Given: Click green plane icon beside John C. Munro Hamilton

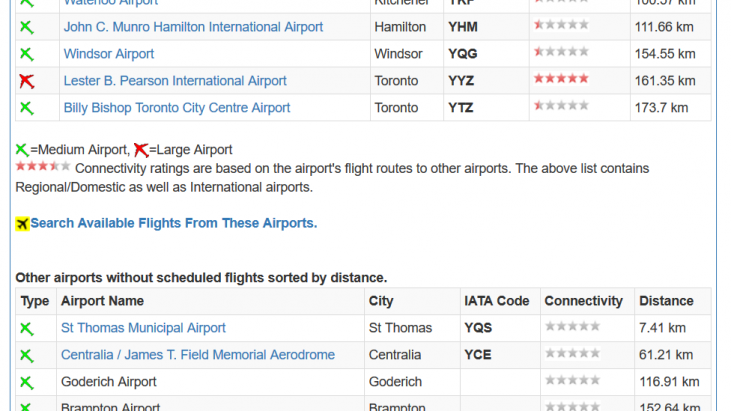Looking at the screenshot, I should [x=27, y=27].
